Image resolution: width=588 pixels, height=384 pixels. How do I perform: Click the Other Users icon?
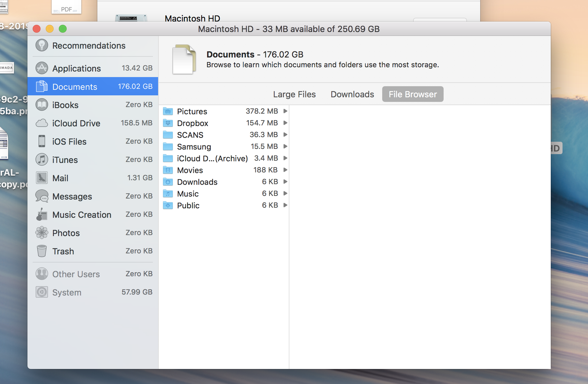[x=42, y=274]
